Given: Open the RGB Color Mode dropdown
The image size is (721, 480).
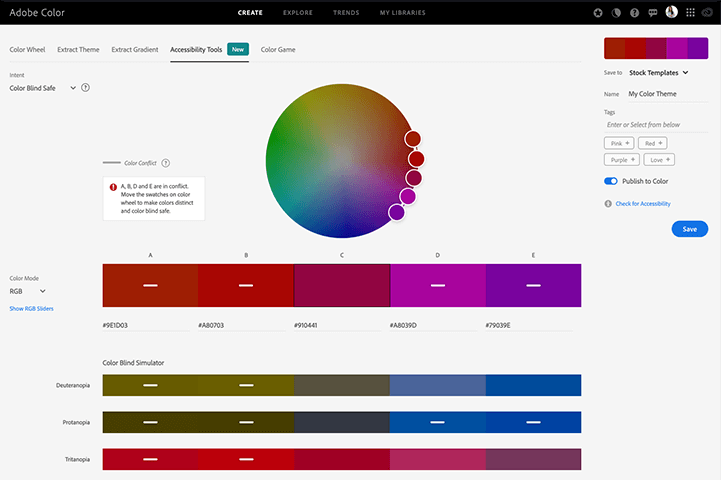Looking at the screenshot, I should [28, 291].
